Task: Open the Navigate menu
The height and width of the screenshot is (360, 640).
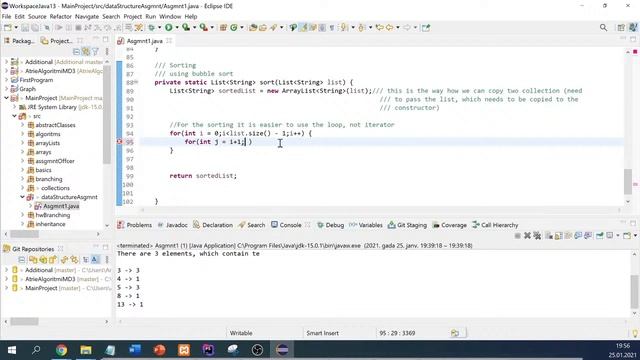Action: click(x=87, y=17)
